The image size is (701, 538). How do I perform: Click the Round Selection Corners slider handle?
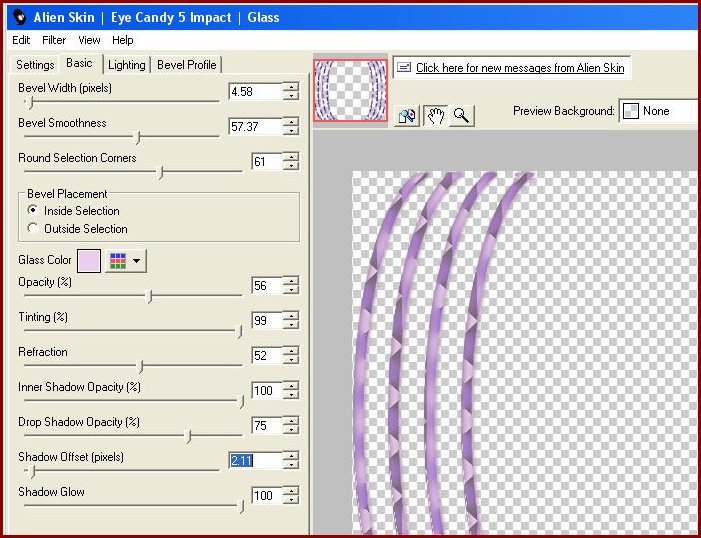pos(160,172)
